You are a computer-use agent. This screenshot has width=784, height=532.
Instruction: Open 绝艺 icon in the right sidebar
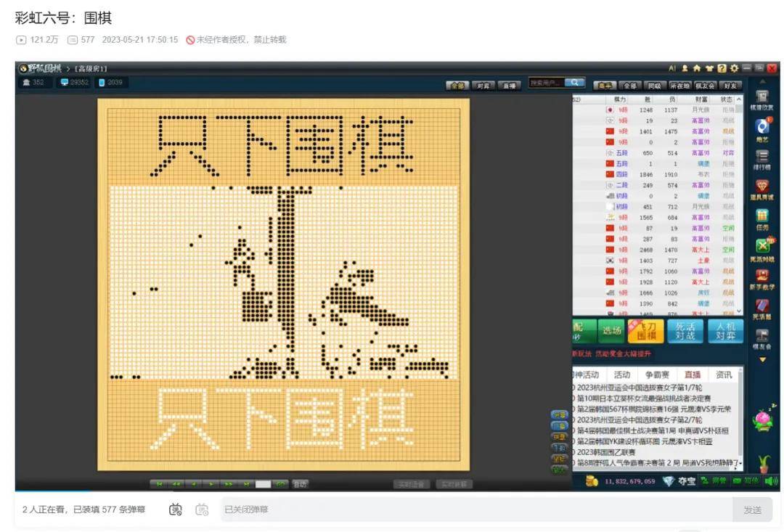(761, 130)
